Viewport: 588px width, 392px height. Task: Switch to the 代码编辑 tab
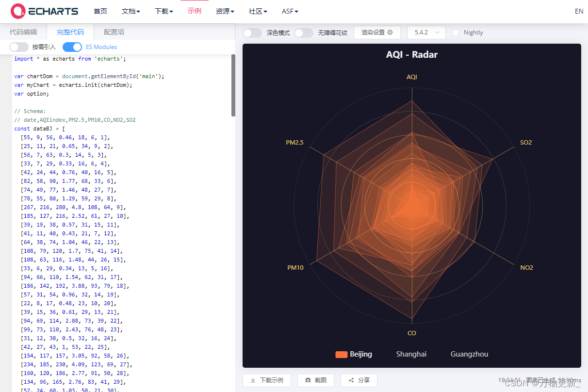pyautogui.click(x=24, y=31)
